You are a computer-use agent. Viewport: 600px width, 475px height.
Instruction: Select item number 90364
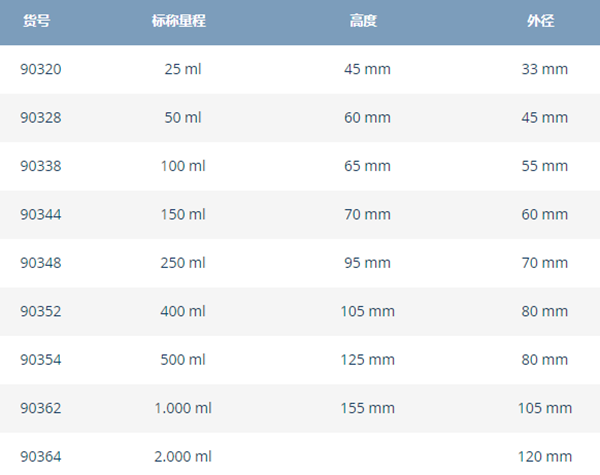pos(41,457)
